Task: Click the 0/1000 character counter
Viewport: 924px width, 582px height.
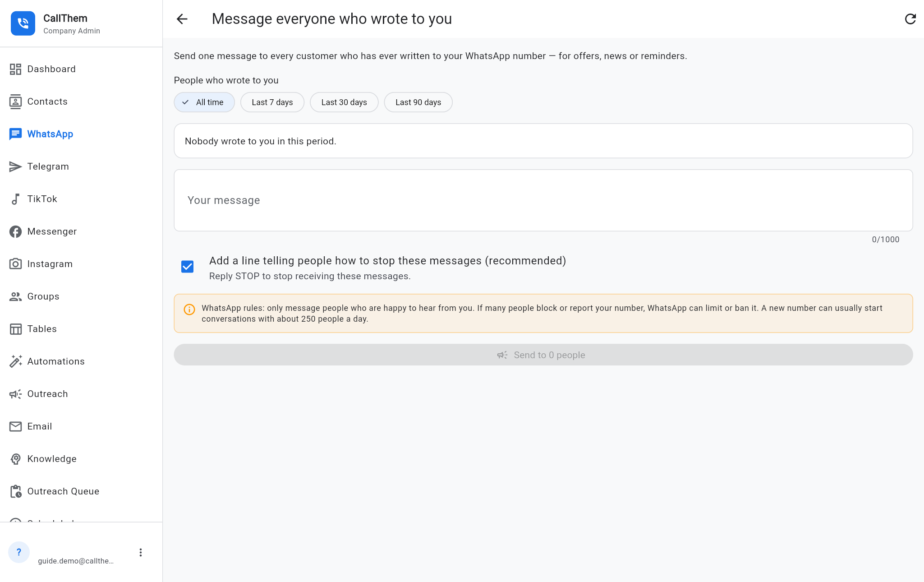Action: click(886, 240)
